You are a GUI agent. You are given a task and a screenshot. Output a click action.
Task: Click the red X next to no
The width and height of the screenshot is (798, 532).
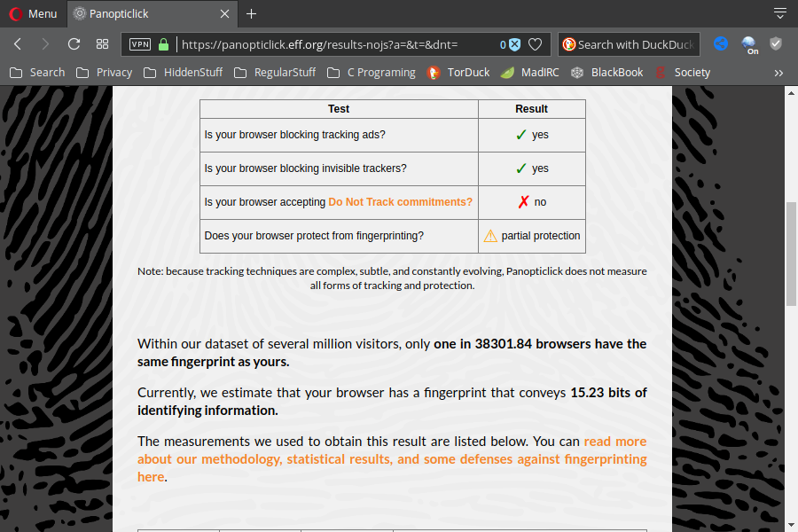click(523, 202)
